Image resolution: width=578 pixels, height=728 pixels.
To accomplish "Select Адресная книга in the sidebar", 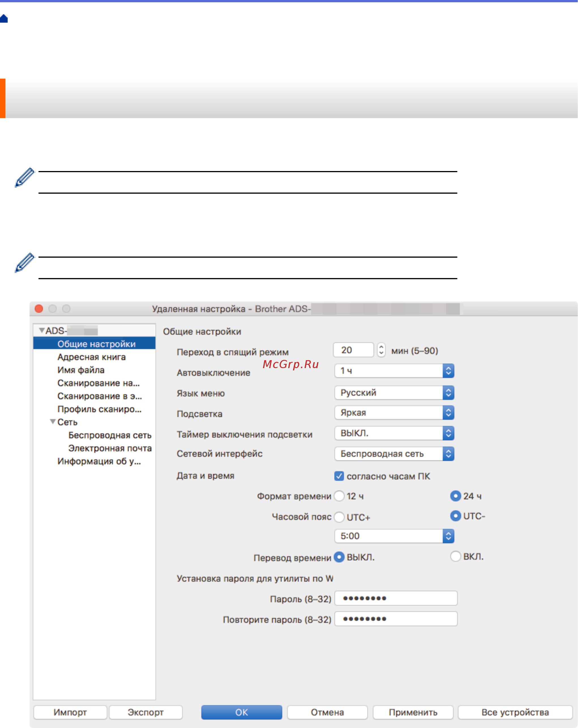I will click(x=91, y=357).
